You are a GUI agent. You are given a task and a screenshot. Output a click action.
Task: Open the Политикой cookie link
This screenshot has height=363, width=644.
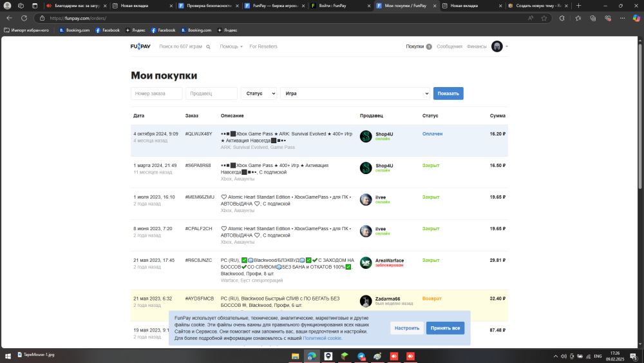(x=322, y=338)
